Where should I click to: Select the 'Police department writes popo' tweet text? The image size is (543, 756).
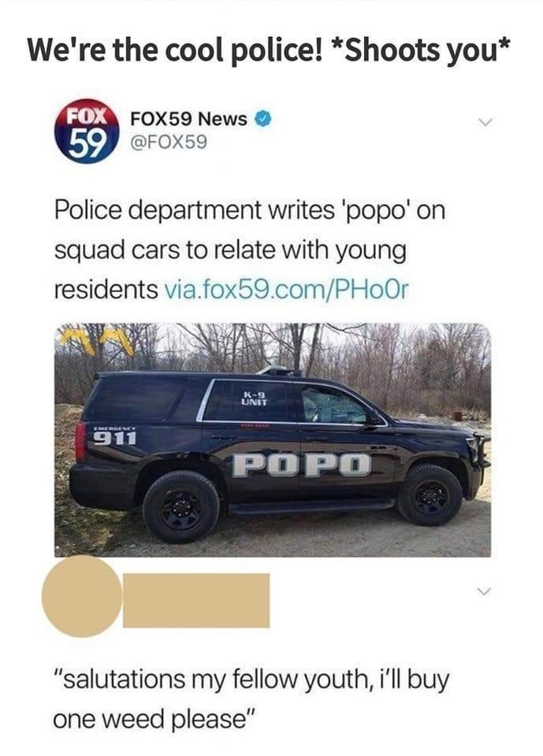250,250
